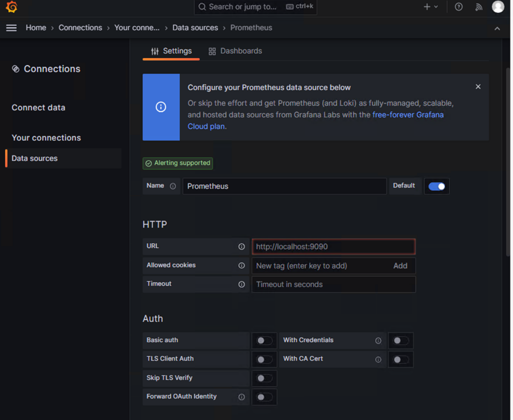Click the URL input field
The height and width of the screenshot is (420, 513).
333,247
